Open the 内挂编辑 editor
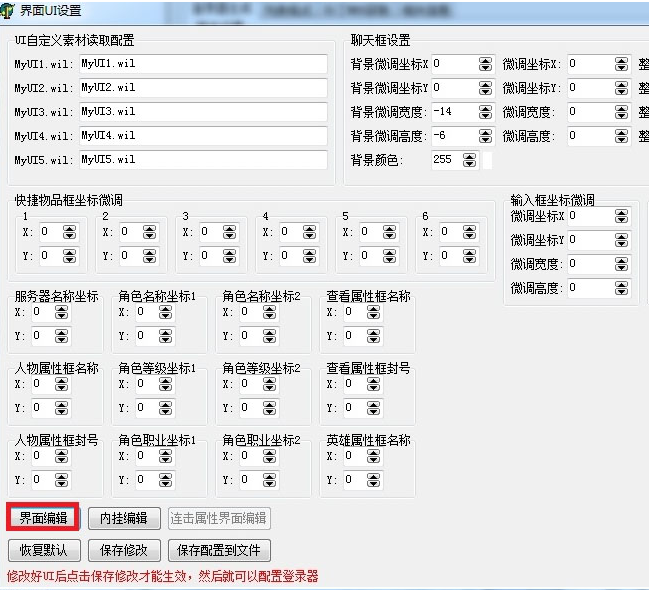The height and width of the screenshot is (590, 649). pos(124,518)
